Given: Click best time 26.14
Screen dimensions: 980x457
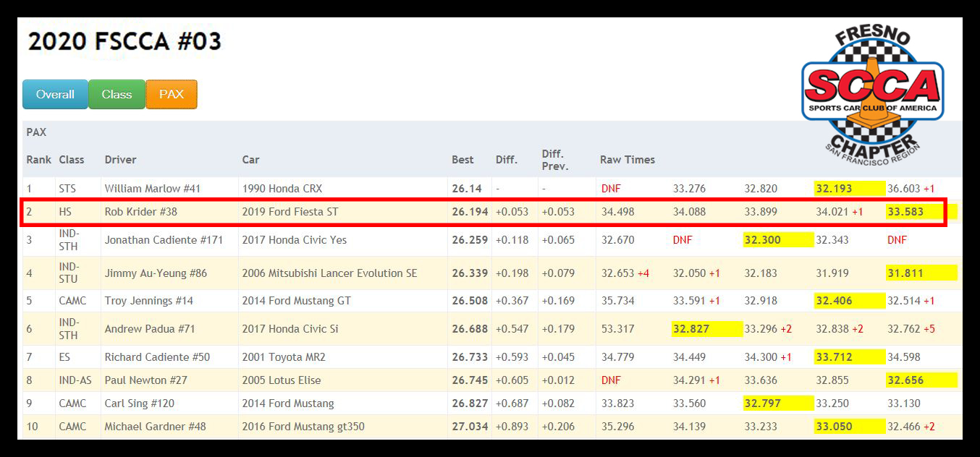Looking at the screenshot, I should click(467, 188).
